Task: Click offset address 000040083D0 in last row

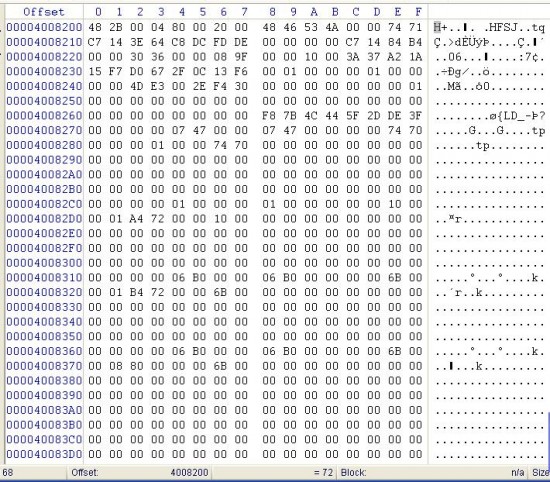Action: click(44, 454)
